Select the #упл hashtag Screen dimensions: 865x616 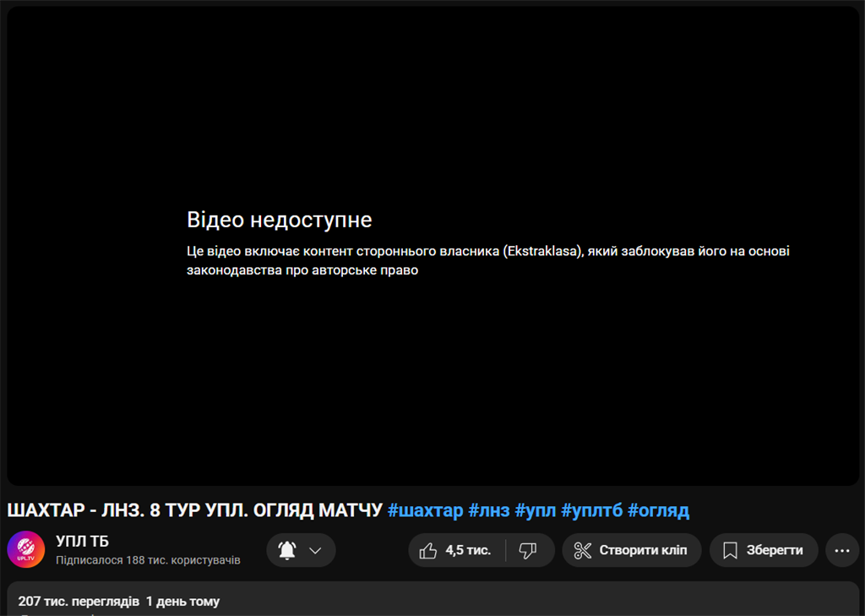click(536, 510)
